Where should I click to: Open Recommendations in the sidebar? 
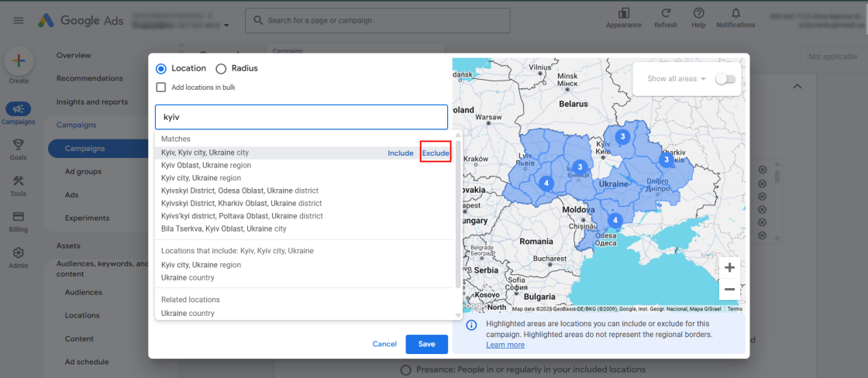90,78
